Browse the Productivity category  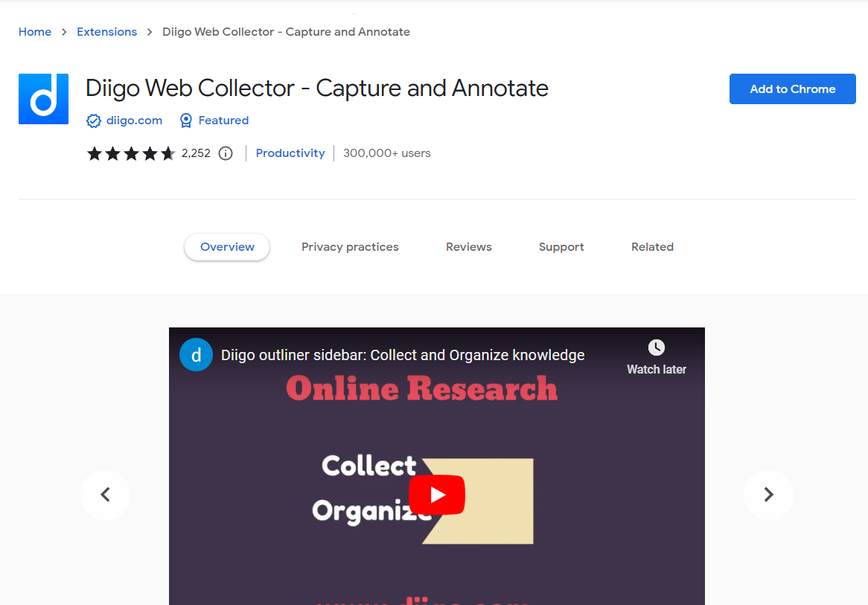[x=290, y=153]
